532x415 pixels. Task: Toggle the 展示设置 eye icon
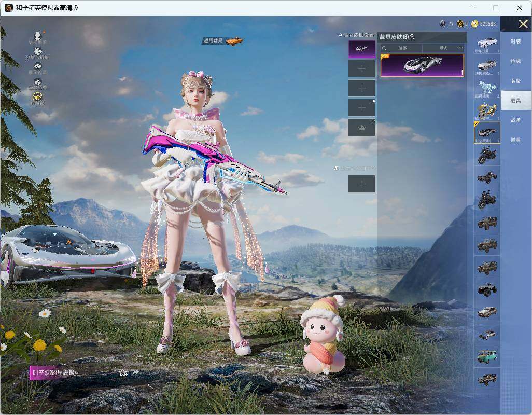(38, 66)
